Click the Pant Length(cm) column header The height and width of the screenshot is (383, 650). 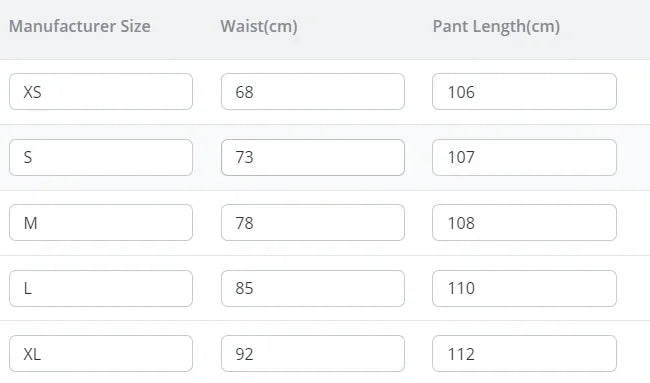[x=496, y=27]
